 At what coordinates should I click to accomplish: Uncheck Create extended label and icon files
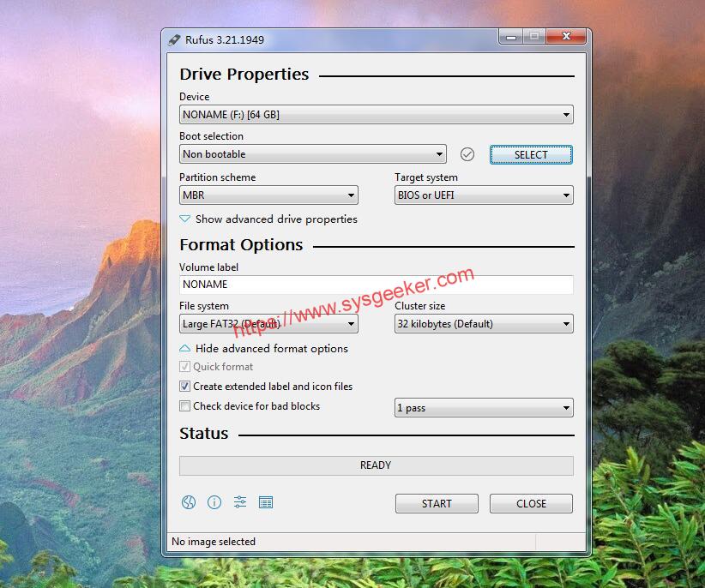click(184, 387)
